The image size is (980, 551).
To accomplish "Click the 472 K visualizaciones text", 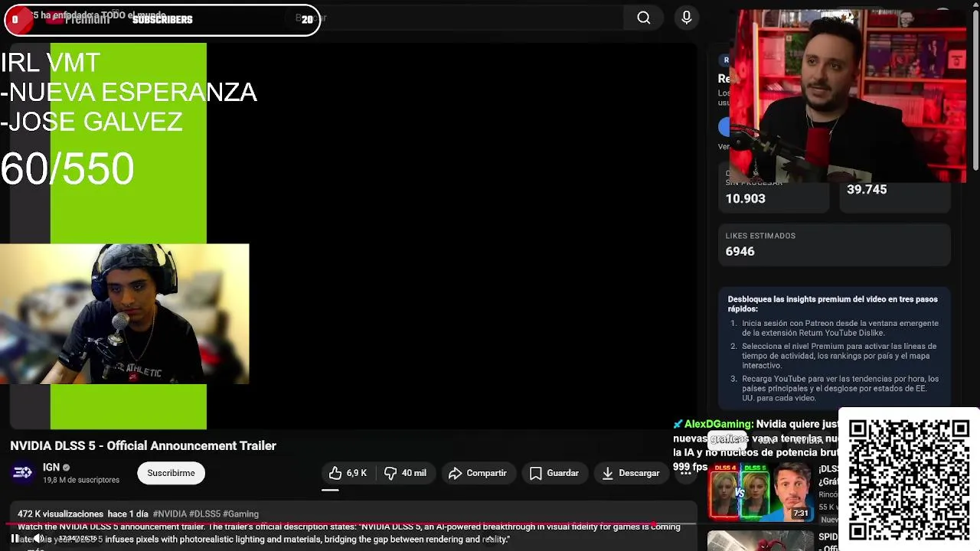I will coord(60,514).
